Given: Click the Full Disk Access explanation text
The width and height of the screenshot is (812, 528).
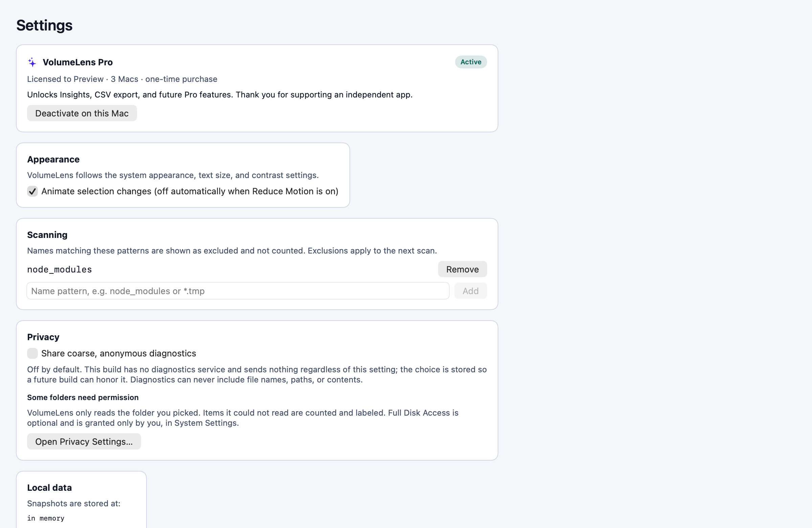Looking at the screenshot, I should tap(243, 418).
